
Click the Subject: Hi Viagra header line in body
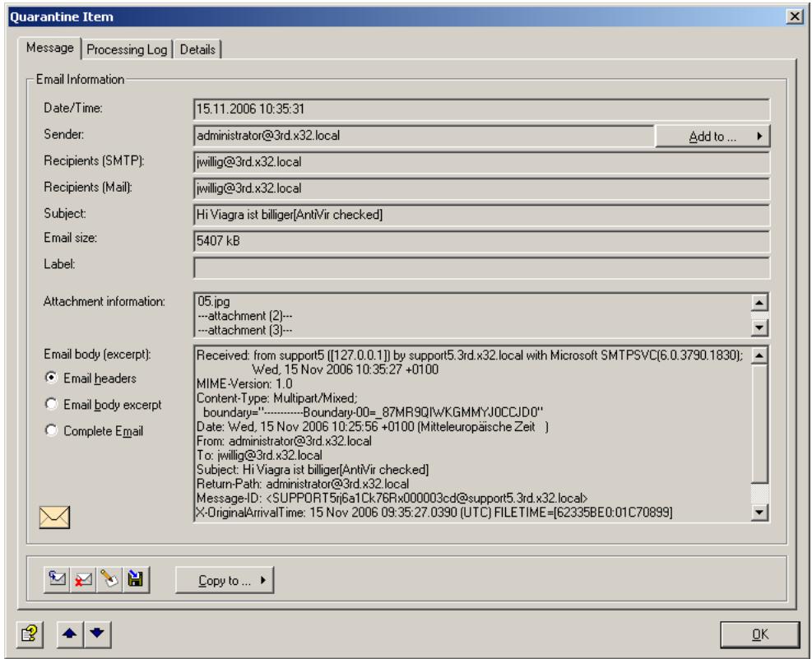tap(313, 470)
